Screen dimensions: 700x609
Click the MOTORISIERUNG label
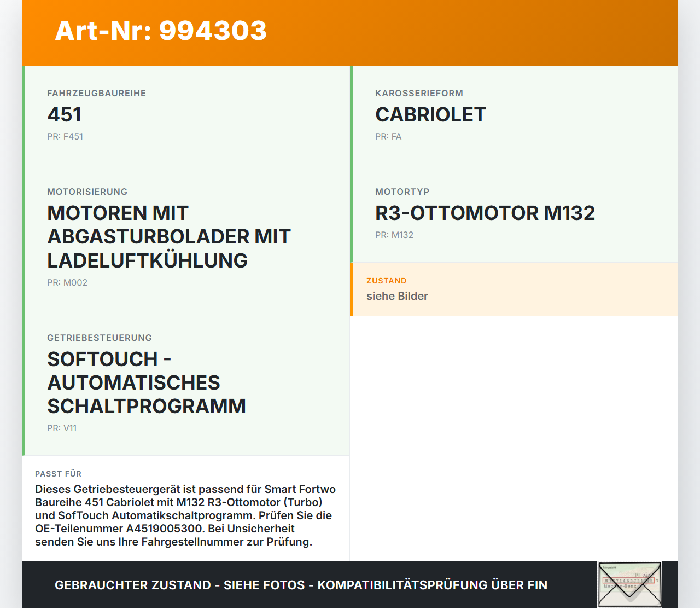coord(87,192)
